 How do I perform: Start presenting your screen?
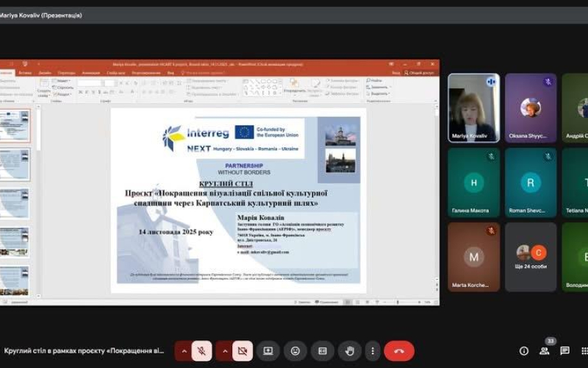[x=268, y=351]
